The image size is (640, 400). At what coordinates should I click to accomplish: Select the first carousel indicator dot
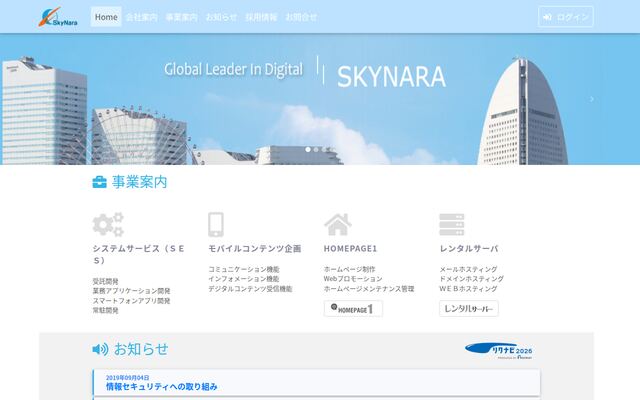click(308, 149)
